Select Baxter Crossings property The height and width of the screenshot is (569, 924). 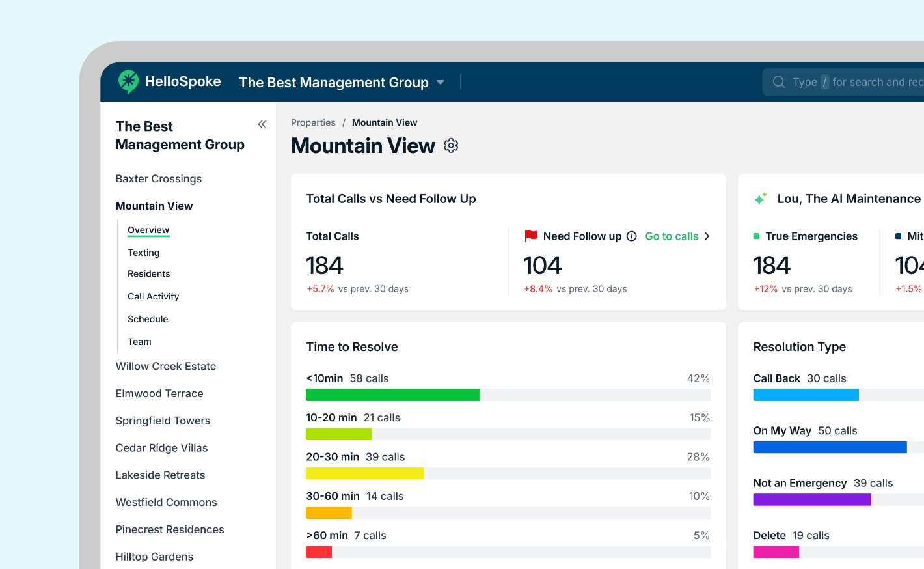(x=158, y=178)
